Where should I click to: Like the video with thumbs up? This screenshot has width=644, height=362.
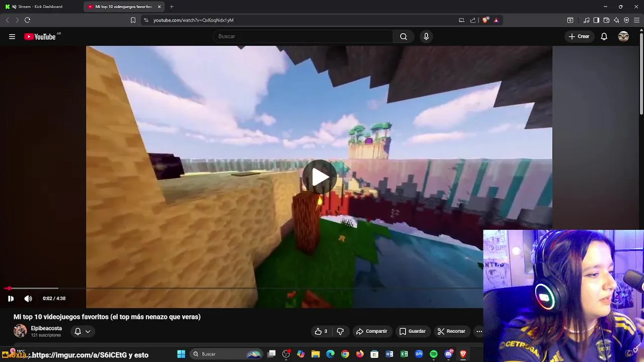321,331
